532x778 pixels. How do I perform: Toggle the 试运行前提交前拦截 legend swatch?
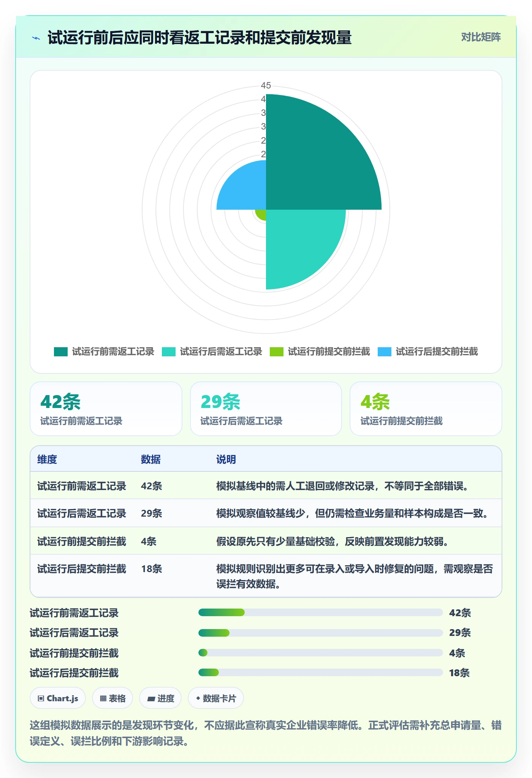click(277, 352)
